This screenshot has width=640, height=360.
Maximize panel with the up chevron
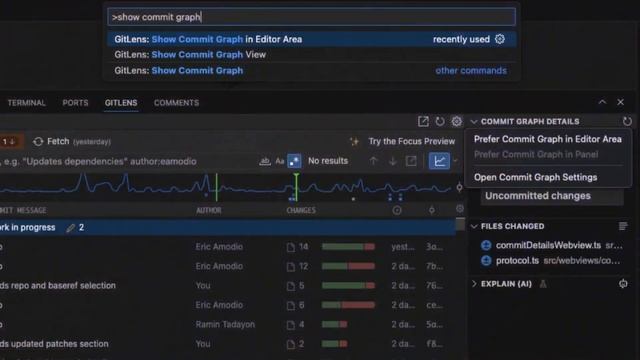(x=602, y=102)
